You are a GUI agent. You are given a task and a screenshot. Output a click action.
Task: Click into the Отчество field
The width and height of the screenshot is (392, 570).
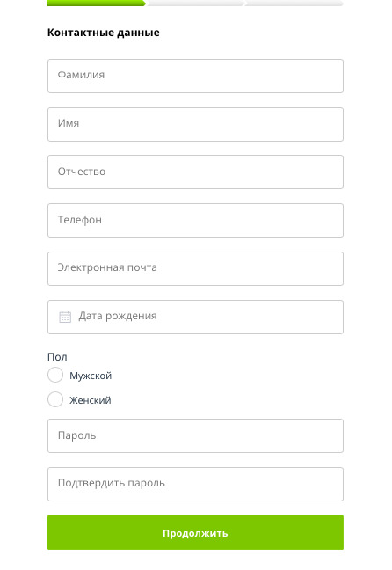195,172
